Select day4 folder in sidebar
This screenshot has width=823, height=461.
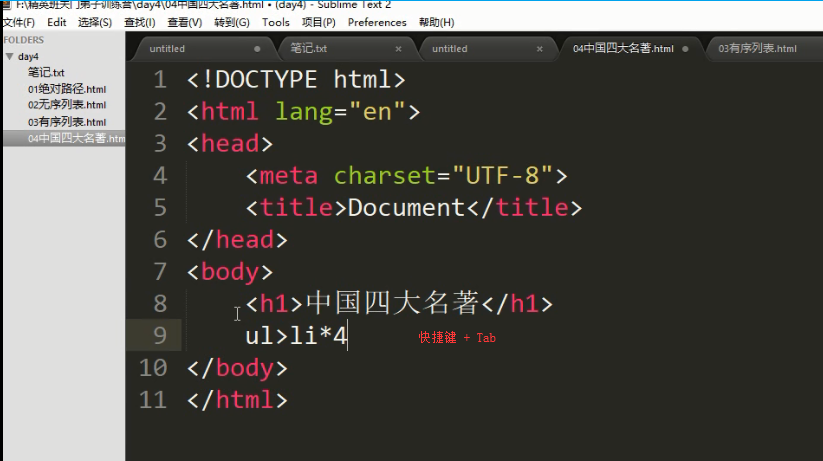28,57
